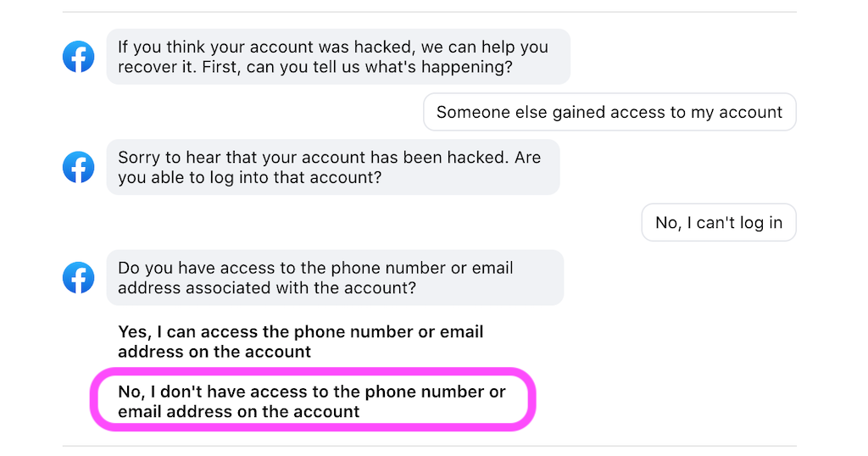
Task: Click the Facebook logo beside the first message
Action: (x=78, y=57)
